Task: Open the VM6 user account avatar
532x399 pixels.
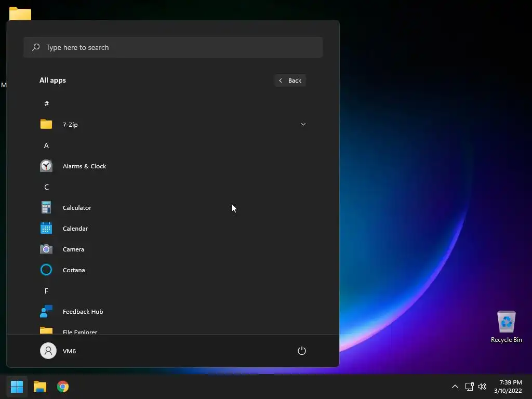Action: click(48, 351)
